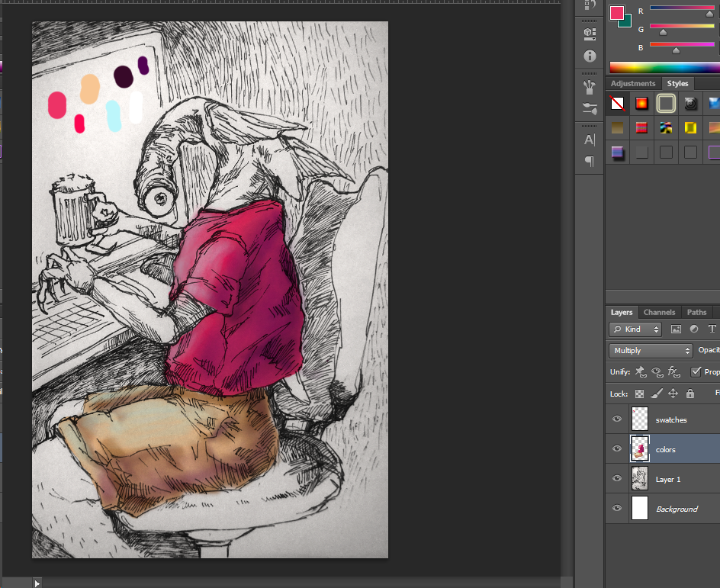Switch to the Paths tab
This screenshot has width=720, height=588.
(x=696, y=312)
